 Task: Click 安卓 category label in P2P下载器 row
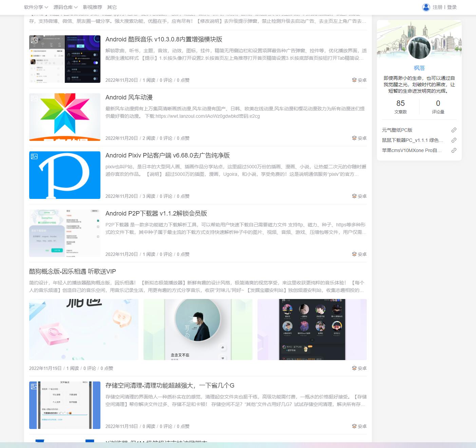pyautogui.click(x=362, y=254)
